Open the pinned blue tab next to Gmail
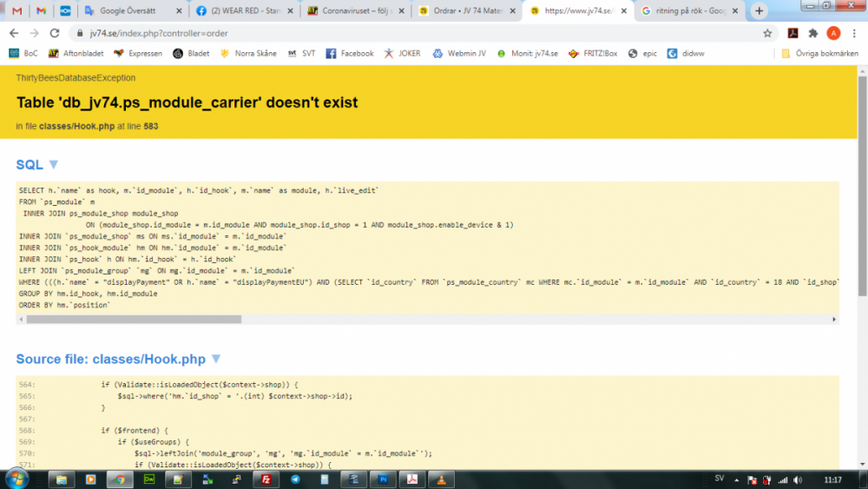 click(65, 11)
